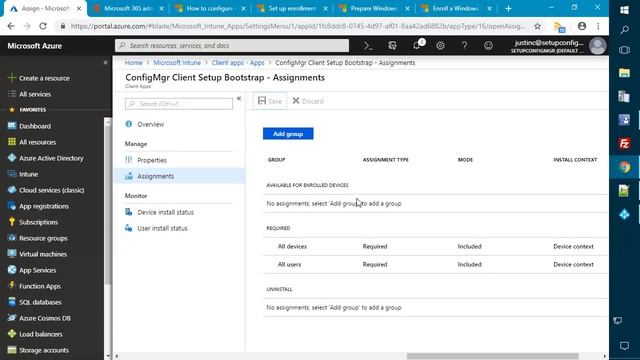Select the All devices assignment row
This screenshot has height=360, width=640.
pyautogui.click(x=435, y=247)
